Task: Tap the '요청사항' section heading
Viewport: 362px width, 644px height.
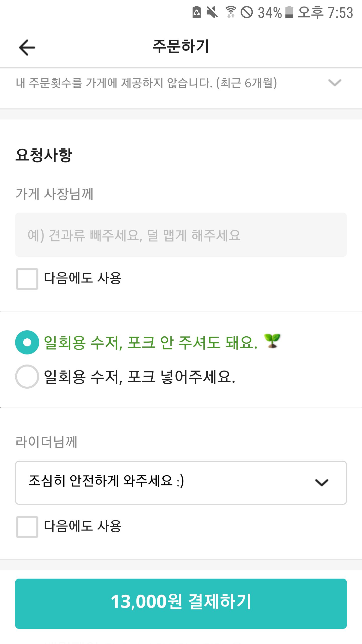Action: [x=44, y=155]
